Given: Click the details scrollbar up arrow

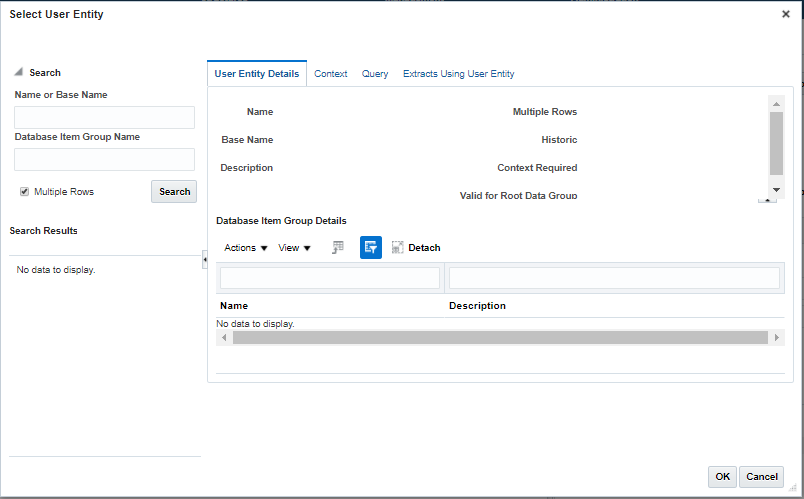Looking at the screenshot, I should pyautogui.click(x=776, y=104).
